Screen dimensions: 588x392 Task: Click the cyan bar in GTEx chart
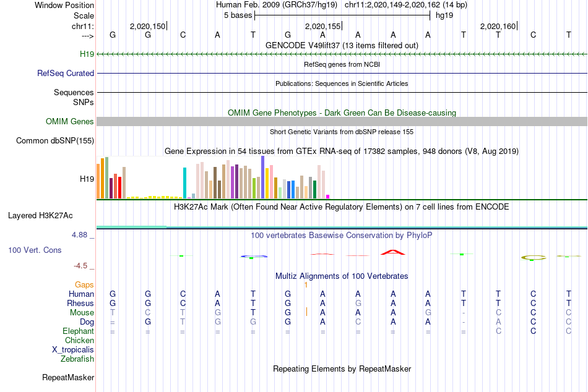pos(184,183)
